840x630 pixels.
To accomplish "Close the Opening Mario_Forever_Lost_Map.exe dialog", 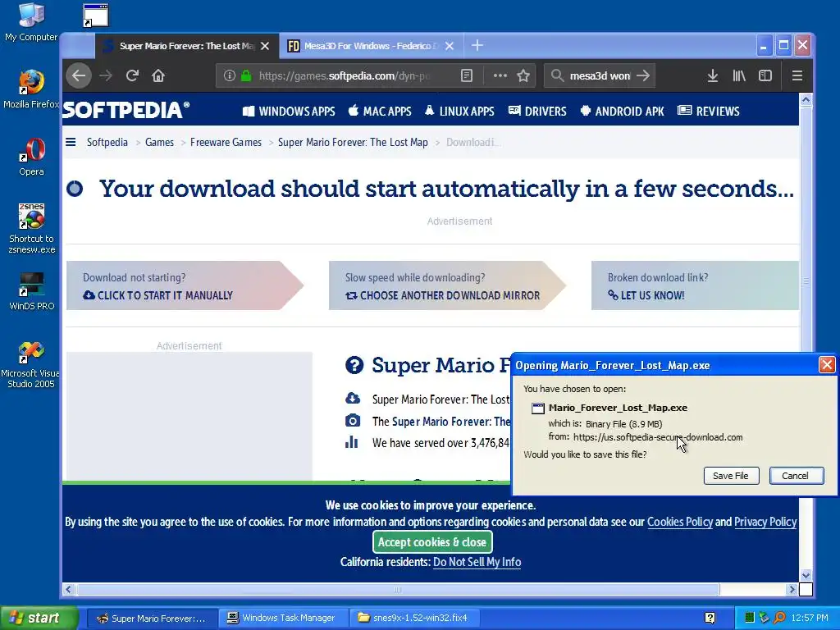I will [827, 365].
